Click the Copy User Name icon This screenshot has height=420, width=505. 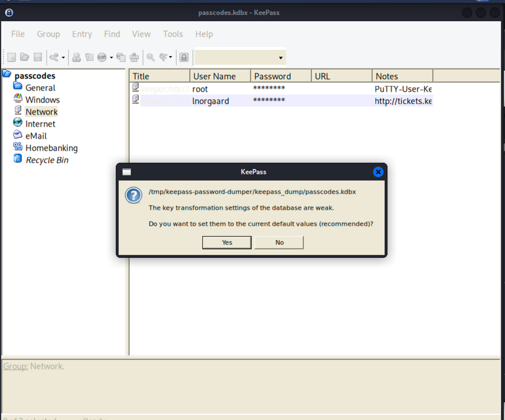[x=76, y=57]
